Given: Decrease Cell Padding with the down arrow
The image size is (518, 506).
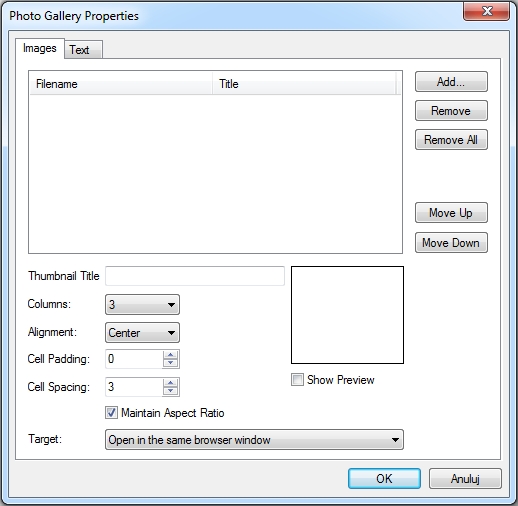Looking at the screenshot, I should 171,363.
